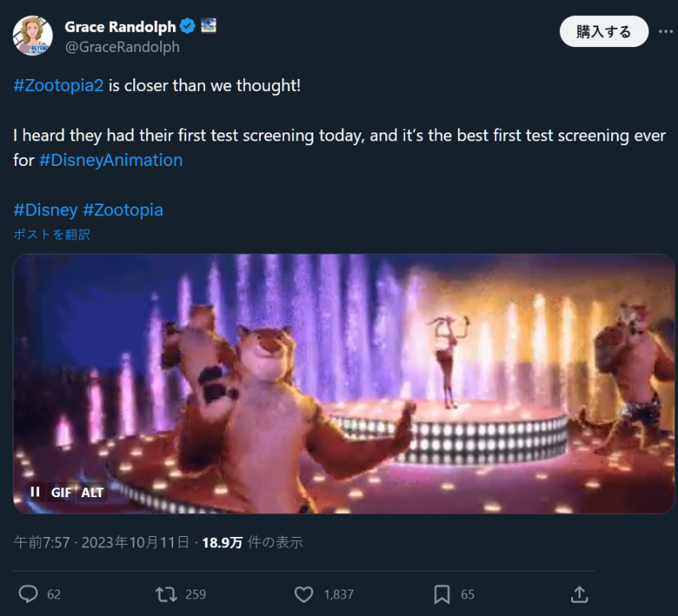678x616 pixels.
Task: Open Grace Randolph's profile avatar
Action: [33, 36]
